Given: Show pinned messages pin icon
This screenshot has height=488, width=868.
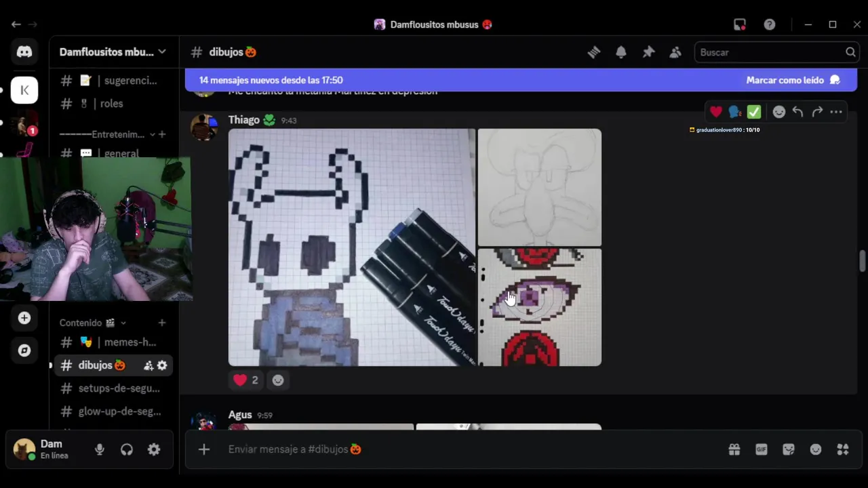Looking at the screenshot, I should click(648, 52).
